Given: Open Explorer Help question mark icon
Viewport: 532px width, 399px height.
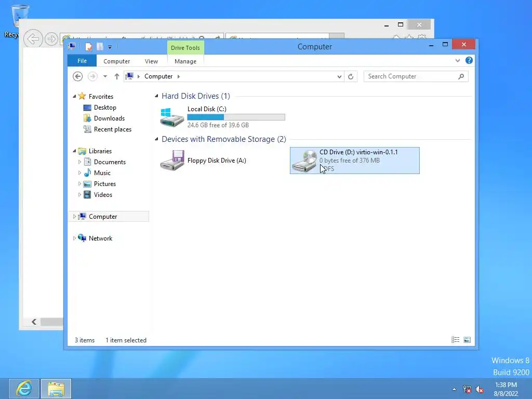Looking at the screenshot, I should [469, 60].
